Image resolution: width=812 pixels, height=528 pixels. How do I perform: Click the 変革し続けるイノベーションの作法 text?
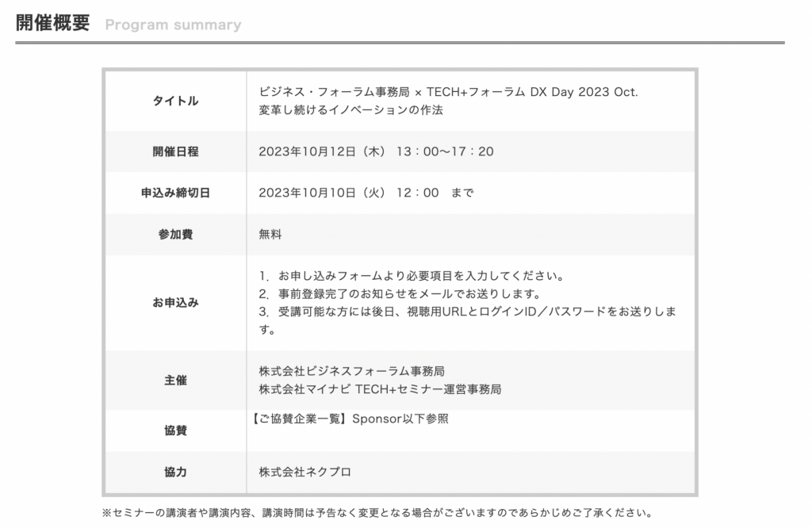pos(350,110)
